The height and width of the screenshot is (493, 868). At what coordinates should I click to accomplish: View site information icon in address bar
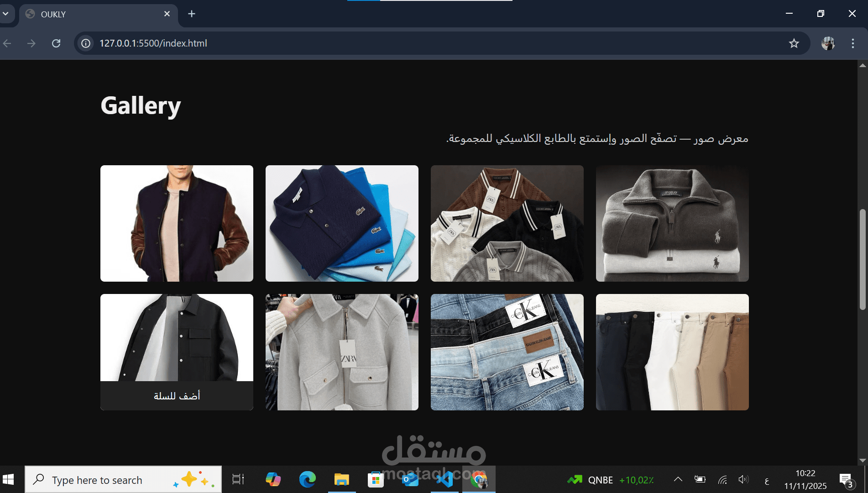click(x=86, y=43)
